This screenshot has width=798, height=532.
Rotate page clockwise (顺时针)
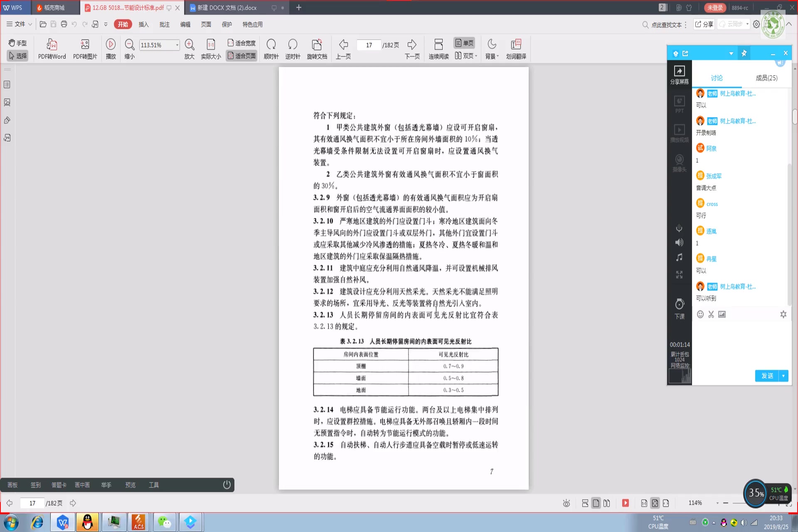tap(271, 49)
